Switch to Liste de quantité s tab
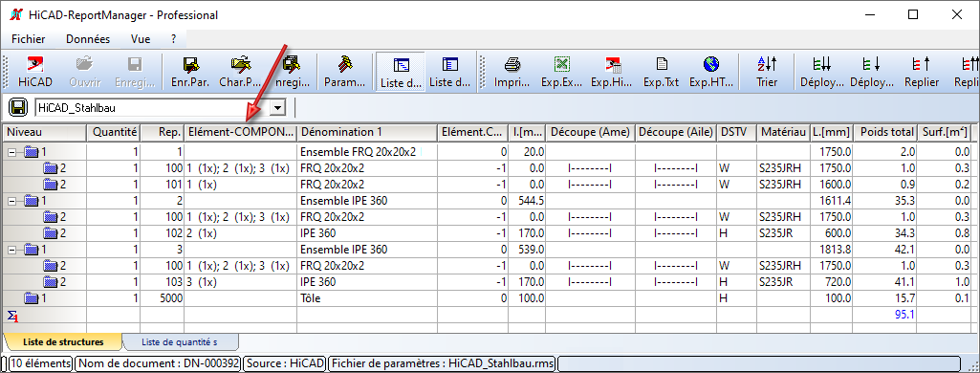This screenshot has width=980, height=373. (x=180, y=341)
